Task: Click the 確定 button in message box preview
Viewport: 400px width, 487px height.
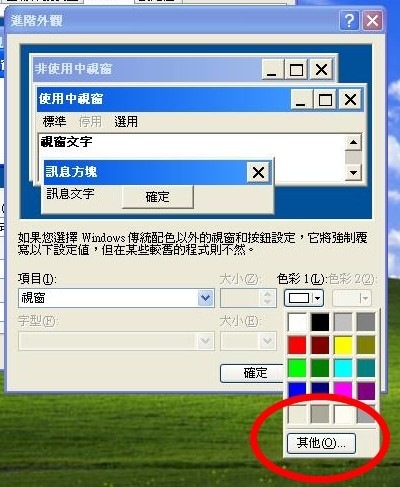Action: pos(158,197)
